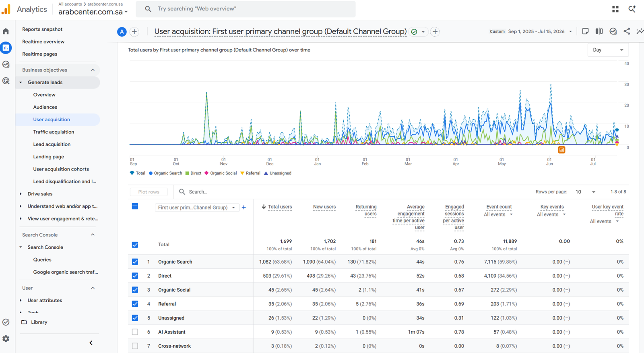Open the Share this report icon
Screen dimensions: 644x353
(x=627, y=31)
